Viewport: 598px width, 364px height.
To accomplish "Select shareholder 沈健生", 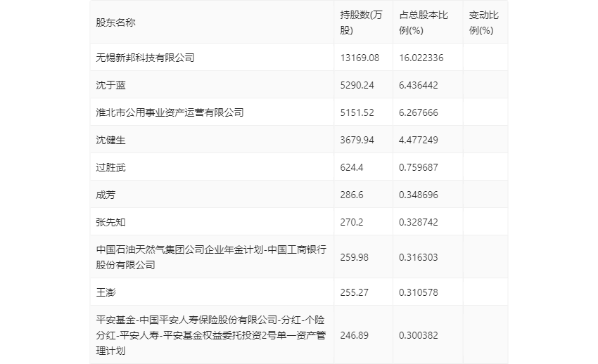I will tap(110, 140).
